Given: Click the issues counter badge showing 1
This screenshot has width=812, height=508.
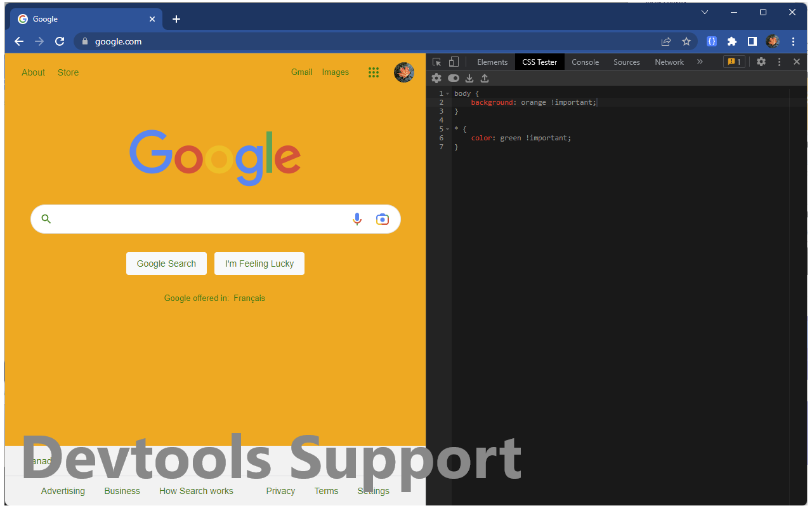Looking at the screenshot, I should point(734,62).
